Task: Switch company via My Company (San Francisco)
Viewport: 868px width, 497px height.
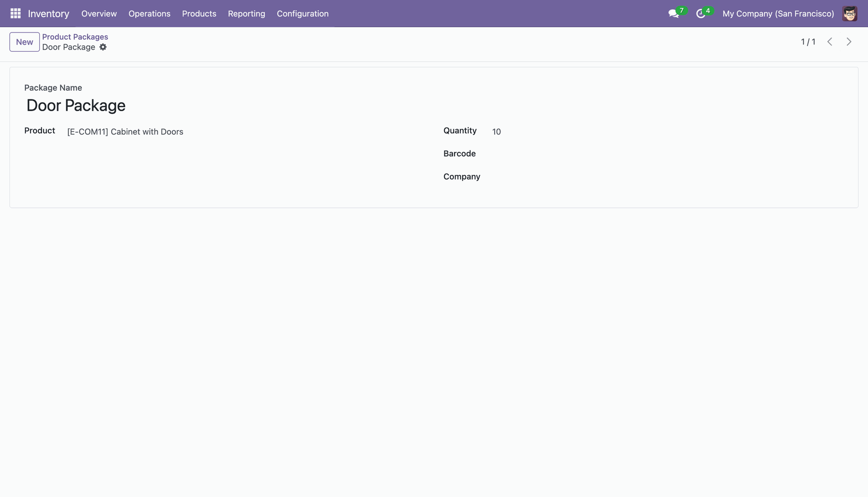Action: [778, 14]
